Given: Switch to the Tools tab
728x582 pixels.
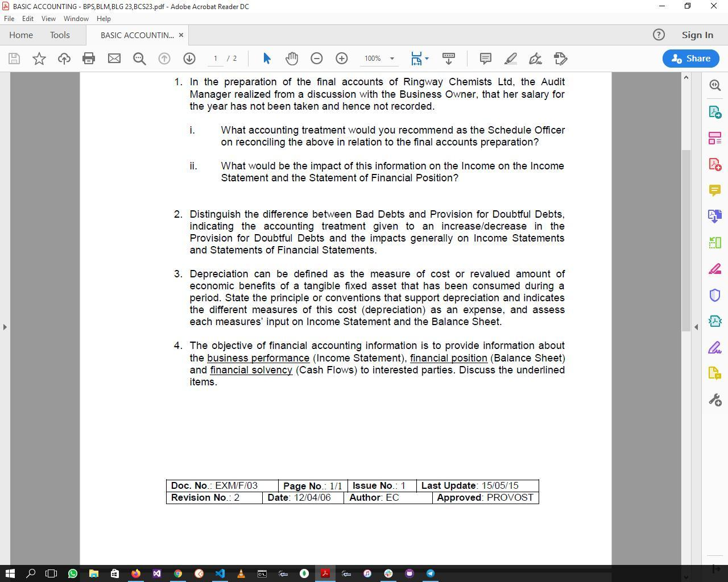Looking at the screenshot, I should pos(60,35).
